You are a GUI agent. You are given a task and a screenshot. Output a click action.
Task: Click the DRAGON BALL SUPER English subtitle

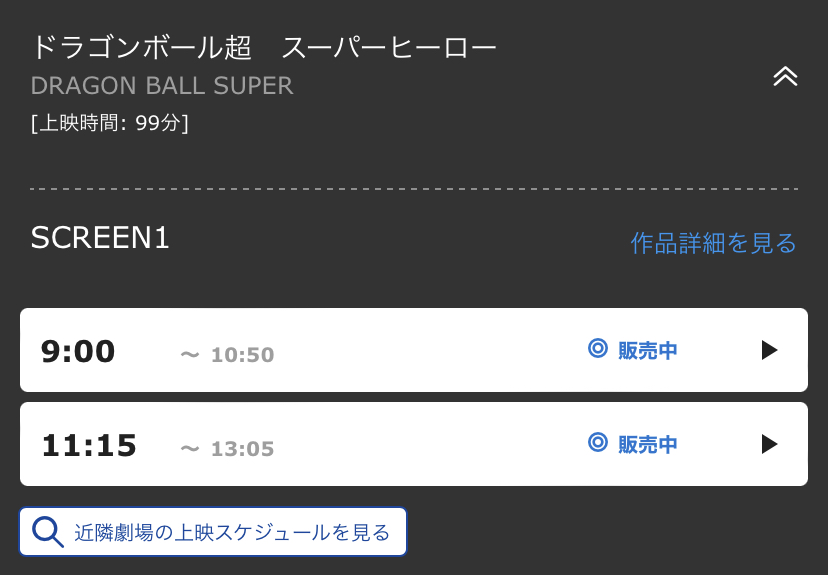click(x=162, y=86)
